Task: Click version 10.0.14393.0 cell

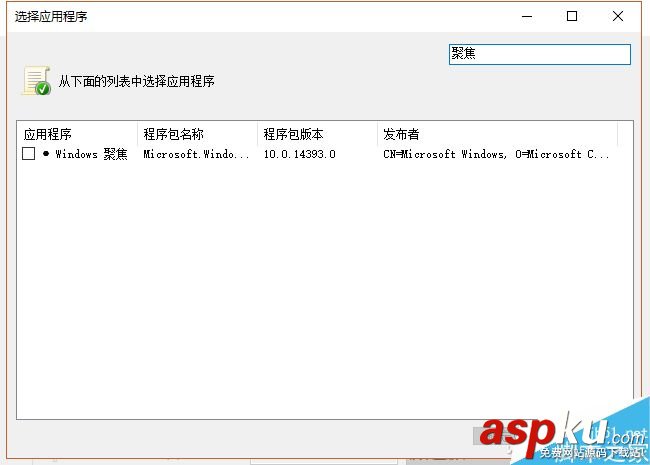Action: point(300,154)
